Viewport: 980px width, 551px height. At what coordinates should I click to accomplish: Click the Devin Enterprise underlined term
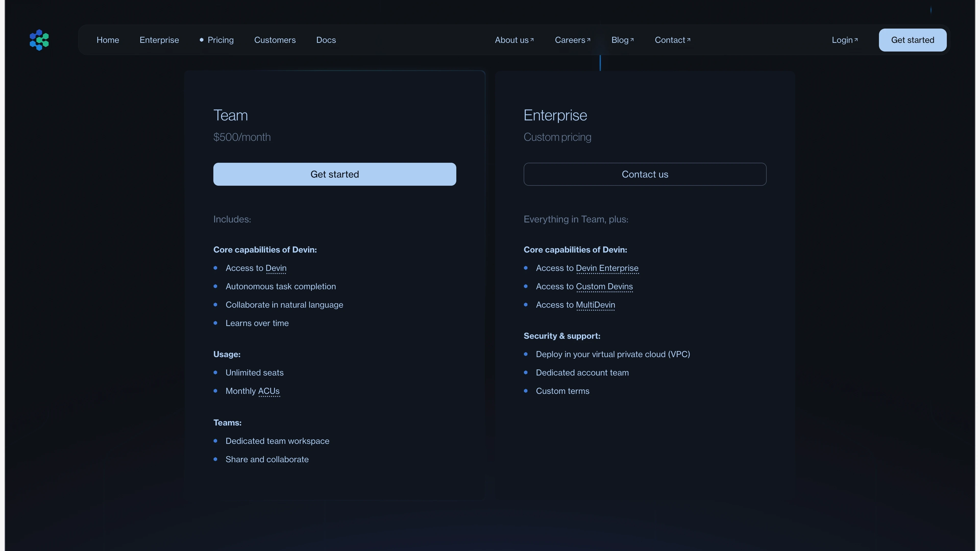click(x=607, y=268)
